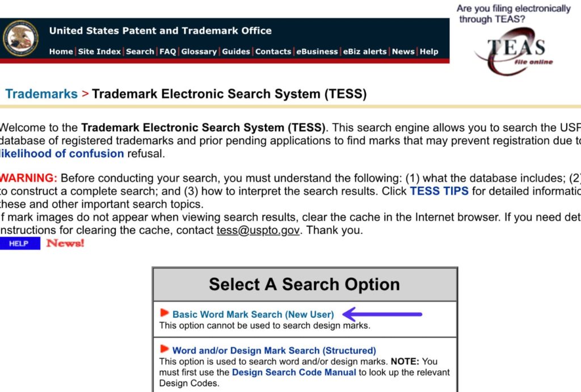This screenshot has height=392, width=581.
Task: Open the likelihood of confusion link
Action: click(x=62, y=153)
